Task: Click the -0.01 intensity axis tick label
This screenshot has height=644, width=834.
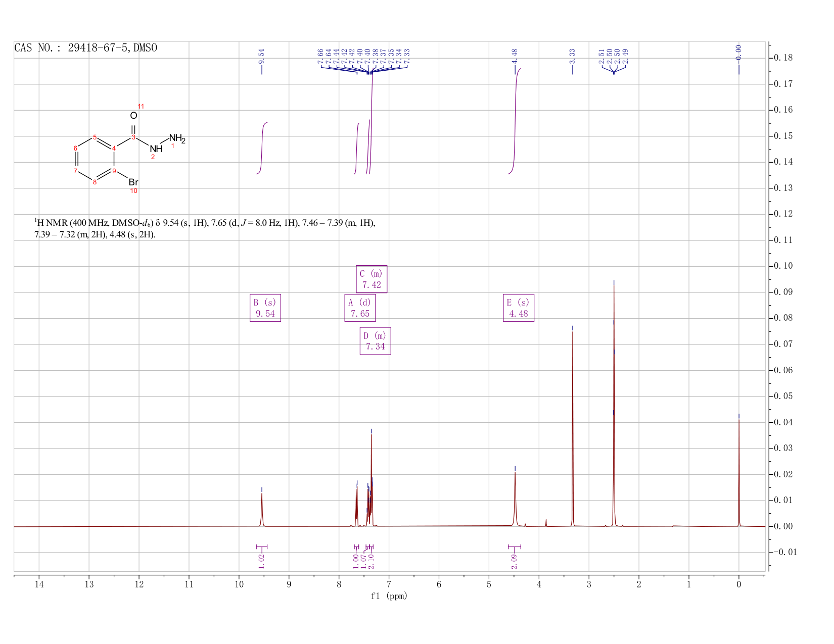Action: coord(784,552)
